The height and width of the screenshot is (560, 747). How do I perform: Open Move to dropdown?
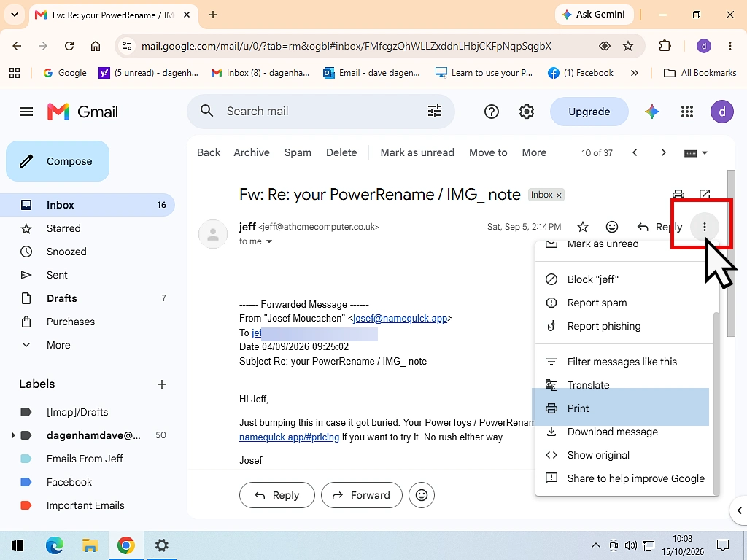(488, 152)
